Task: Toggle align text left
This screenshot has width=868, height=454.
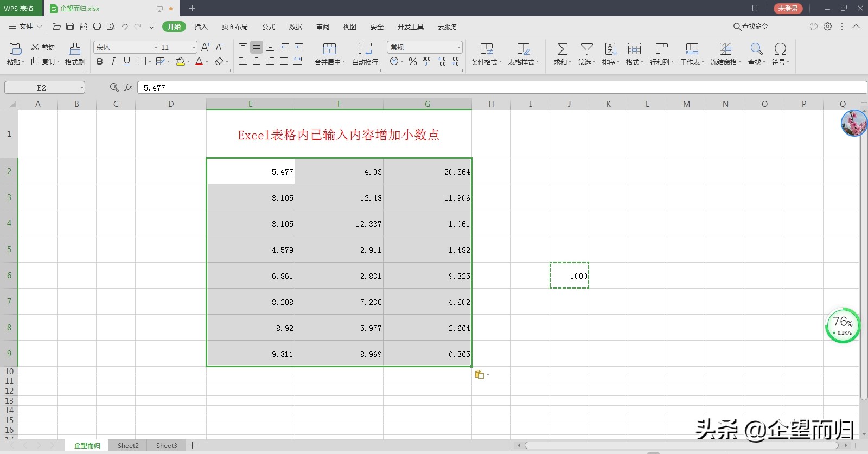Action: [243, 61]
